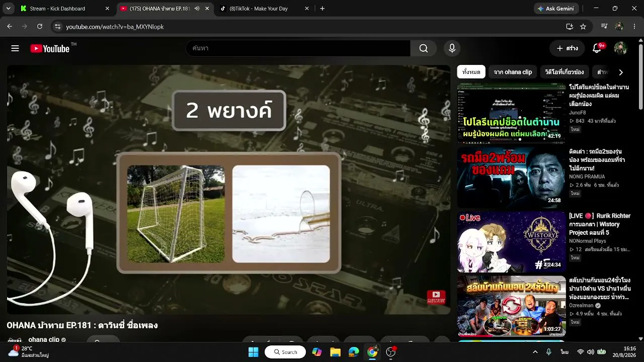
Task: Open Microsoft Edge from the taskbar
Action: click(x=354, y=352)
